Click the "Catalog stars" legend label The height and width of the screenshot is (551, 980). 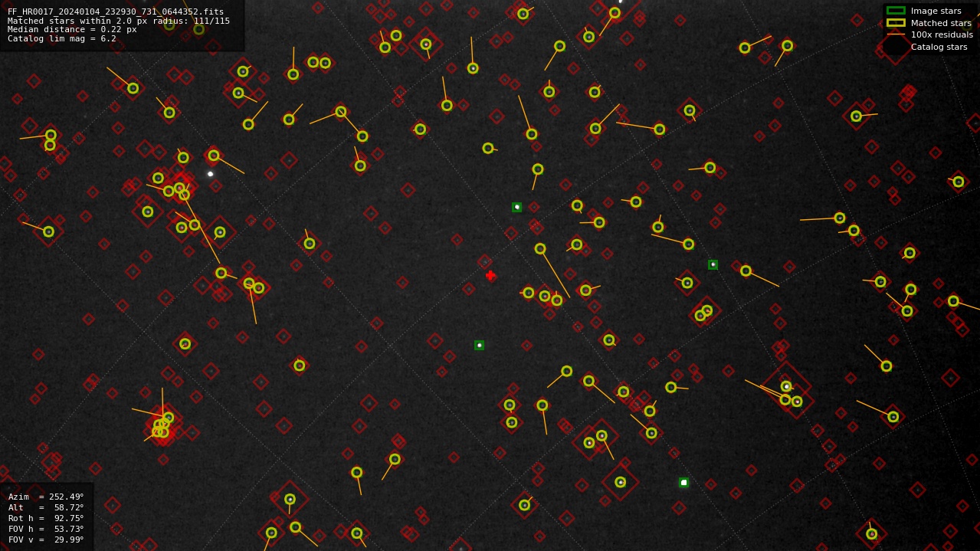(x=939, y=47)
